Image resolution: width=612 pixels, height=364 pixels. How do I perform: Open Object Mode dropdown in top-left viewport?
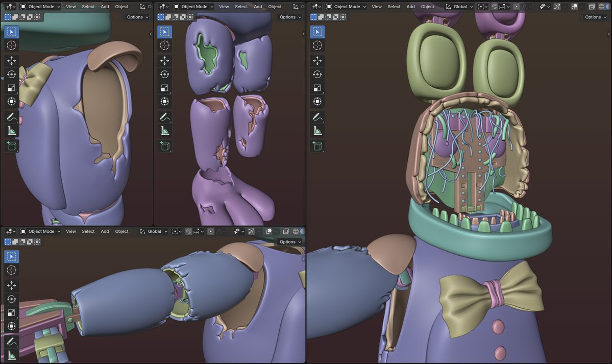tap(40, 7)
